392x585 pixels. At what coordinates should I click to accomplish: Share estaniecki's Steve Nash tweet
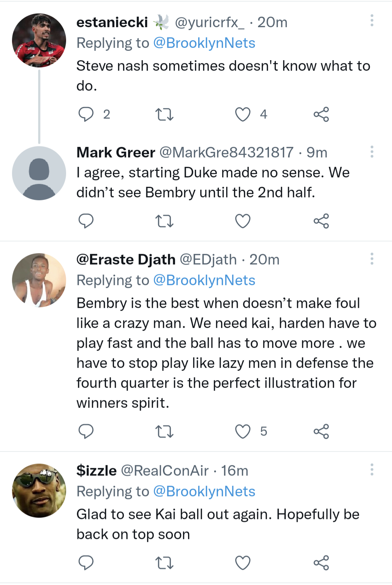[321, 115]
